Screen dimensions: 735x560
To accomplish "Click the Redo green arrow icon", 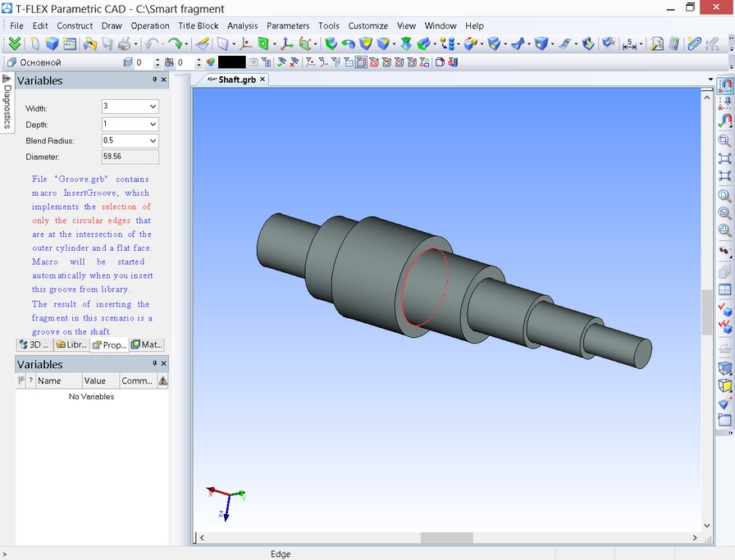I will [175, 44].
